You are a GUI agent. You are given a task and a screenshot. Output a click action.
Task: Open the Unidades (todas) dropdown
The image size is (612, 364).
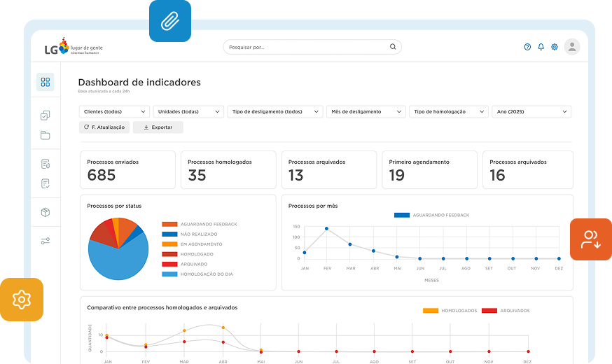(x=189, y=111)
